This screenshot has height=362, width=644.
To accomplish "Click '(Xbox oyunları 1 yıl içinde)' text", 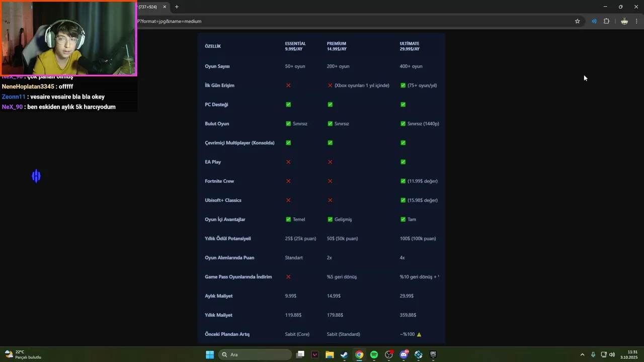I will (362, 85).
